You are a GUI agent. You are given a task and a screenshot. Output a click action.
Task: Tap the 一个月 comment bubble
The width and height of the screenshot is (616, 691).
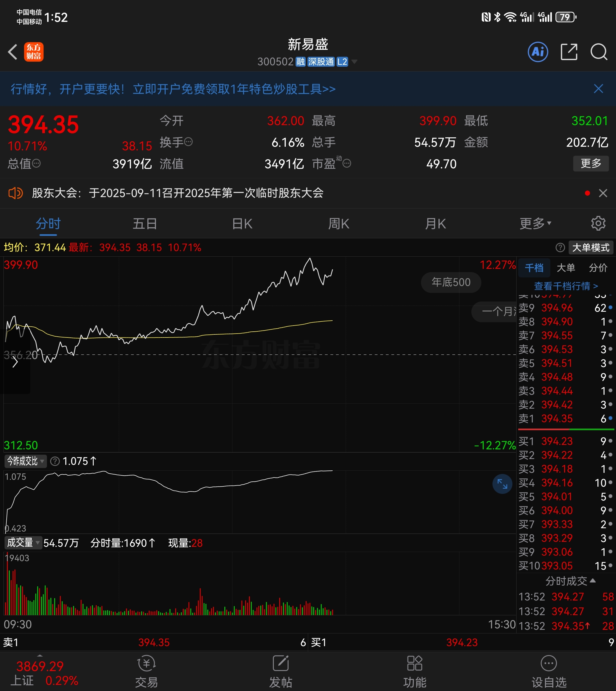pyautogui.click(x=494, y=311)
